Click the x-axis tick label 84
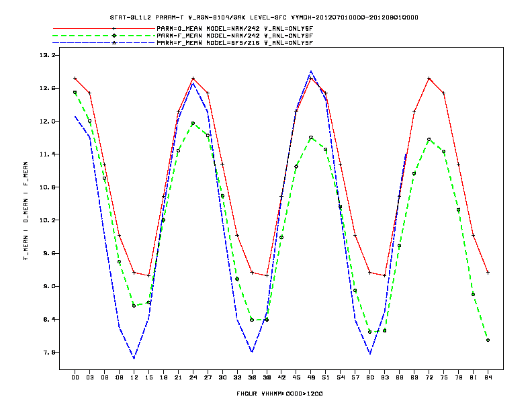 (488, 377)
